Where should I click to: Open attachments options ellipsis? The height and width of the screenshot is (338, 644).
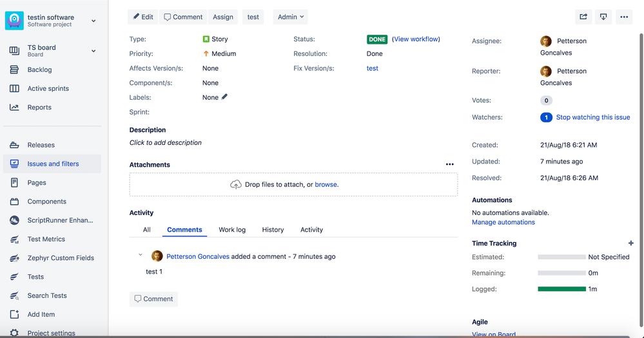[450, 164]
